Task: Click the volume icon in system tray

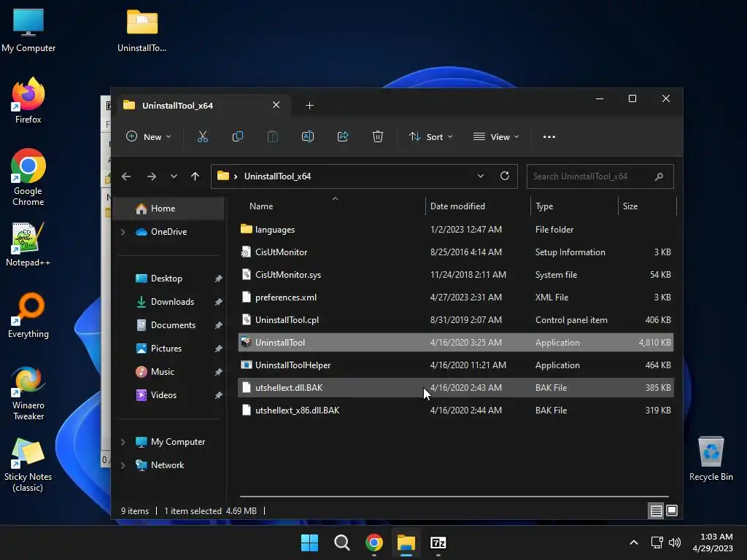Action: [x=675, y=542]
